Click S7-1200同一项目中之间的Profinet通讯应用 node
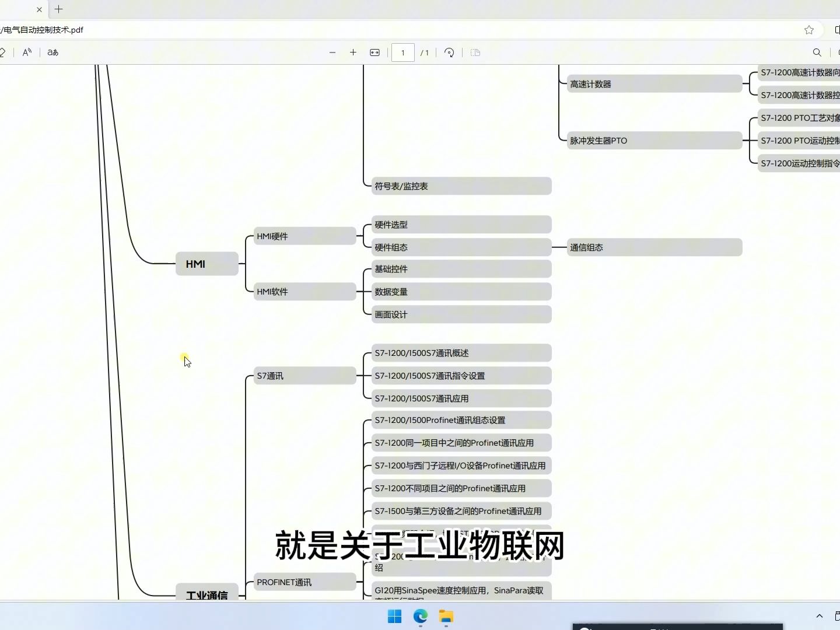The height and width of the screenshot is (630, 840). coord(461,443)
